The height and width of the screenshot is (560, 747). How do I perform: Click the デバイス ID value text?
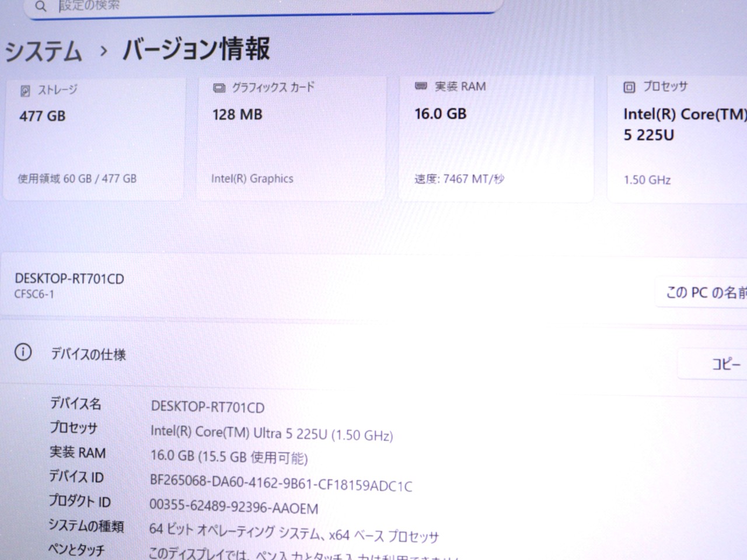pyautogui.click(x=281, y=484)
